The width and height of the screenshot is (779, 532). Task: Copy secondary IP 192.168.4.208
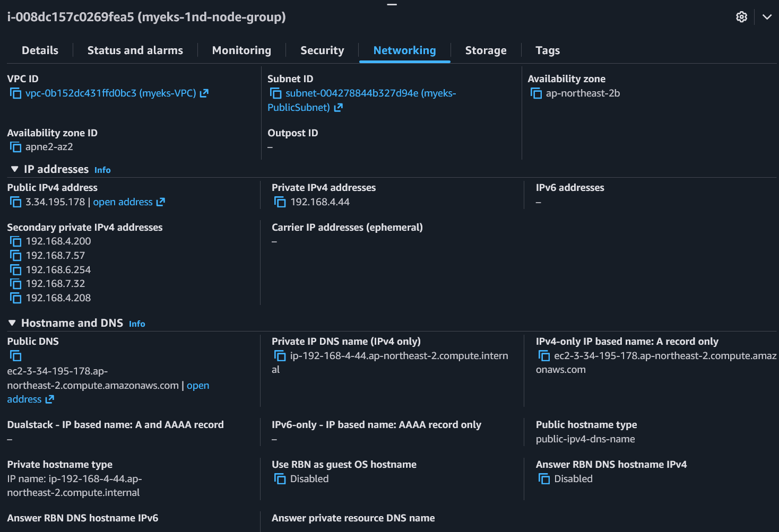tap(15, 298)
